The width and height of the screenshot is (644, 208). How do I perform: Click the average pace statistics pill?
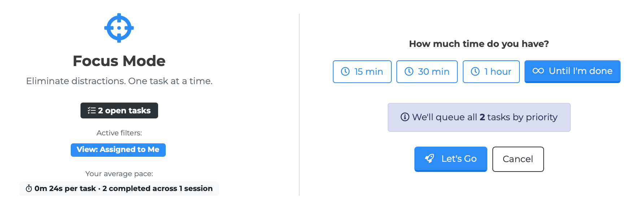tap(119, 188)
